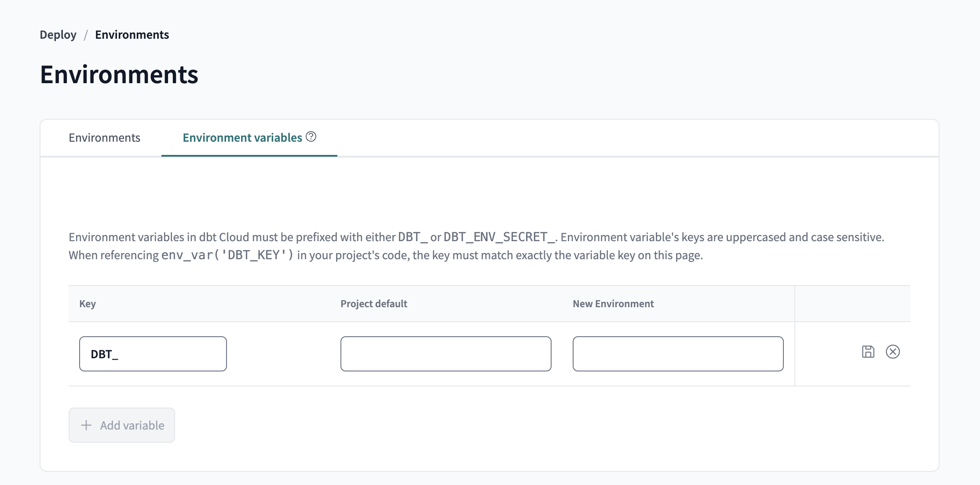Screen dimensions: 980x485
Task: Click the Key column header
Action: (88, 304)
